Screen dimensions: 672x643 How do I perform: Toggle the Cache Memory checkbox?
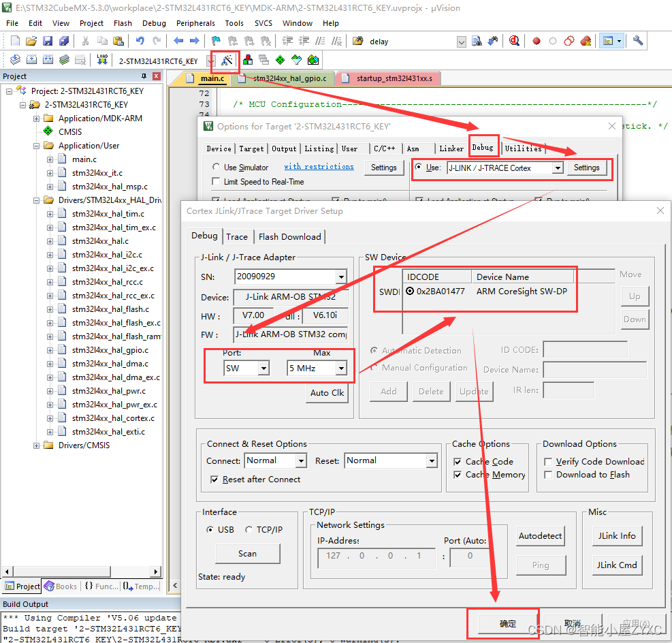[458, 475]
